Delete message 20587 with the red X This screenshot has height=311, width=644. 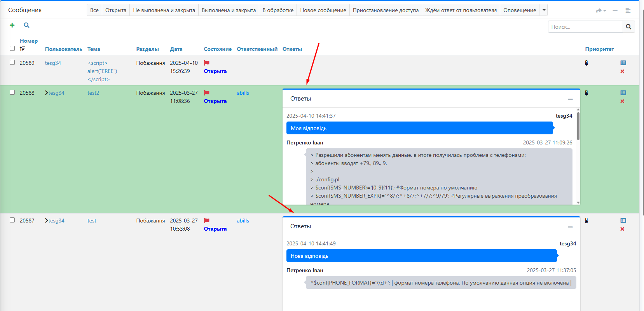(x=622, y=229)
